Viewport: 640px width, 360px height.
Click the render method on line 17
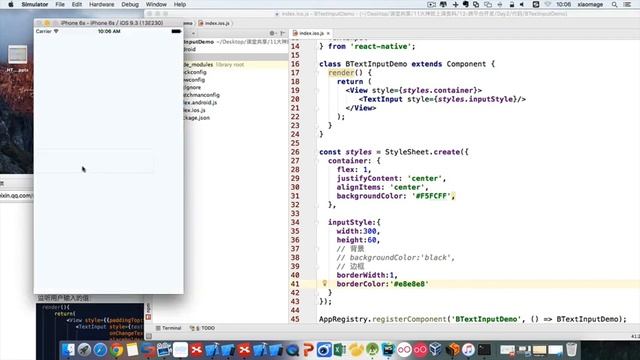pos(341,73)
